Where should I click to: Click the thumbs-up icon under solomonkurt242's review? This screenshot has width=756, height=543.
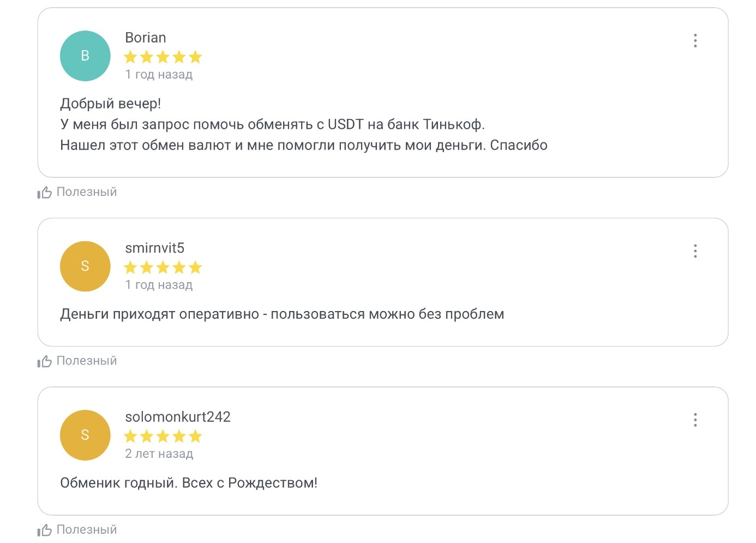click(45, 530)
